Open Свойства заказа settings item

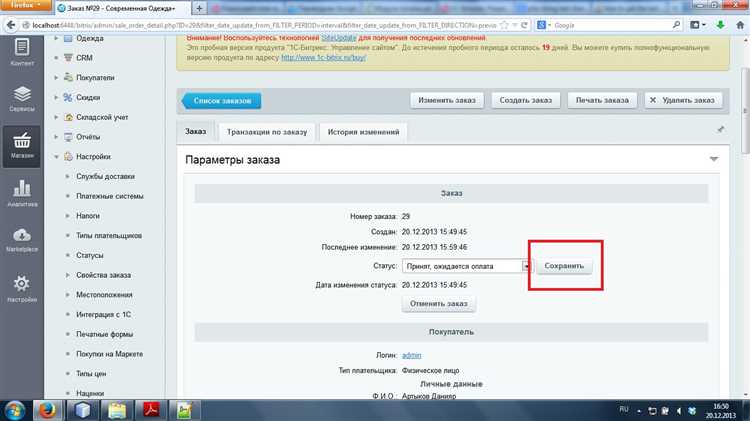[103, 275]
